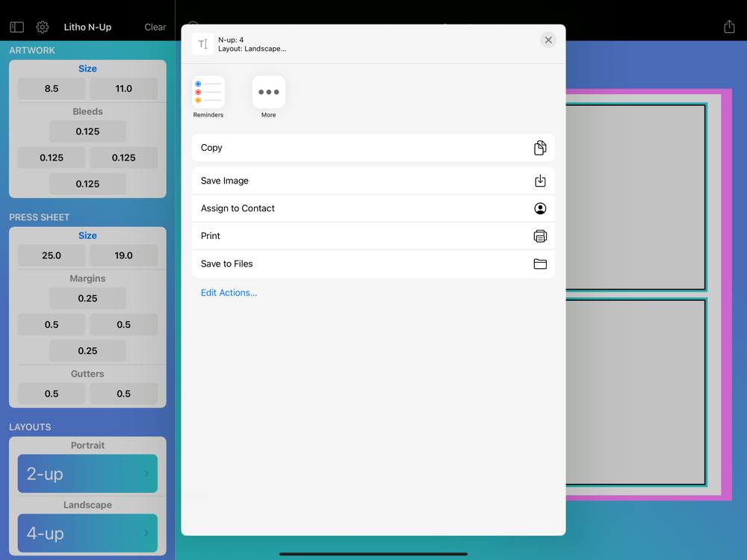Edit bottom margin 0.25 field
This screenshot has width=747, height=560.
(87, 351)
